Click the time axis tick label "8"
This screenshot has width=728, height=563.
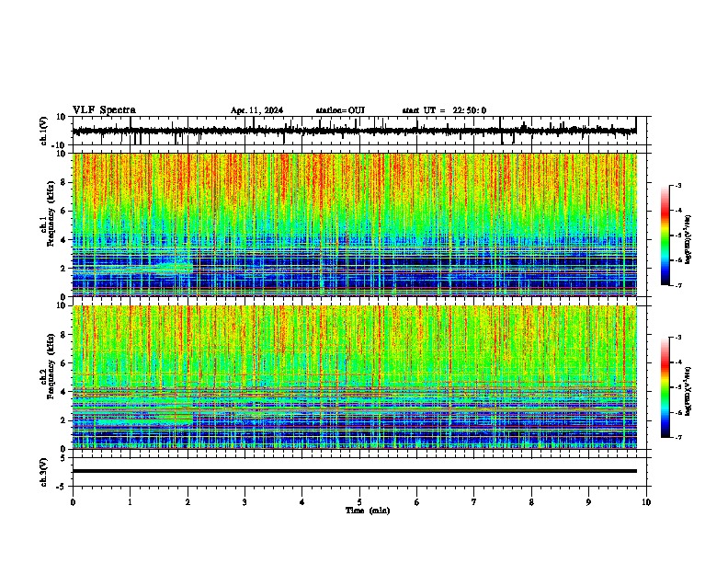[x=531, y=502]
